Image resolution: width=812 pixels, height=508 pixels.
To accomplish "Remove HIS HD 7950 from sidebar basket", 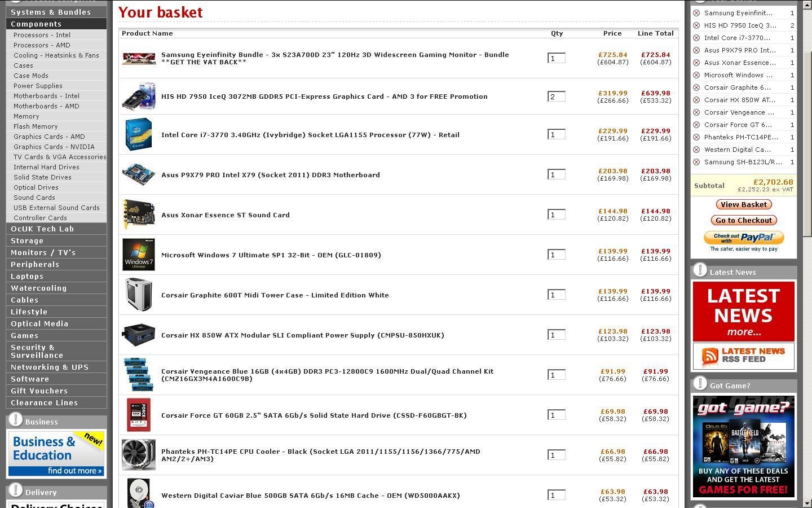I will point(696,25).
